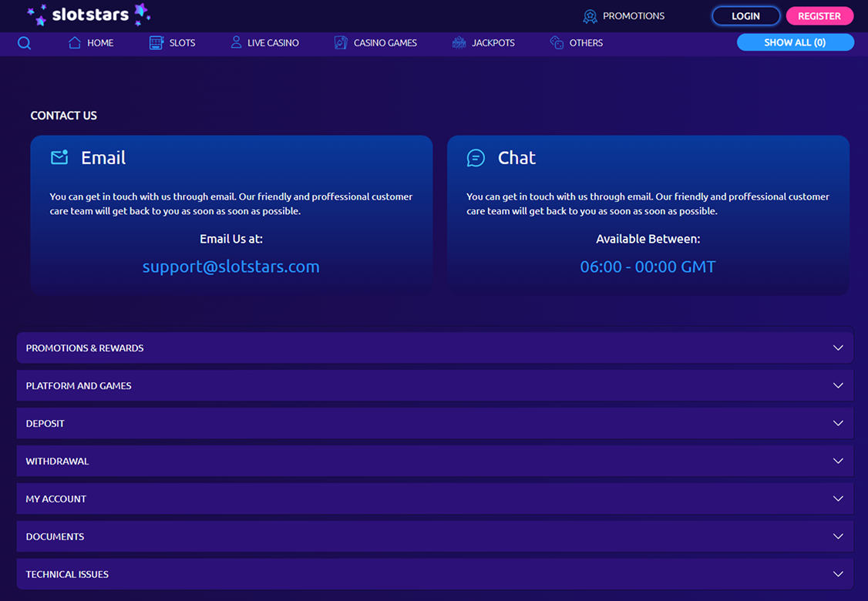Screen dimensions: 868x601
Task: Click the 'CONTACT US' heading
Action: pos(64,116)
